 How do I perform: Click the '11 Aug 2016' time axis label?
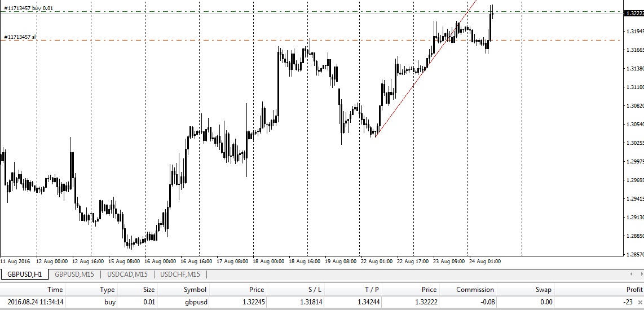pyautogui.click(x=15, y=261)
